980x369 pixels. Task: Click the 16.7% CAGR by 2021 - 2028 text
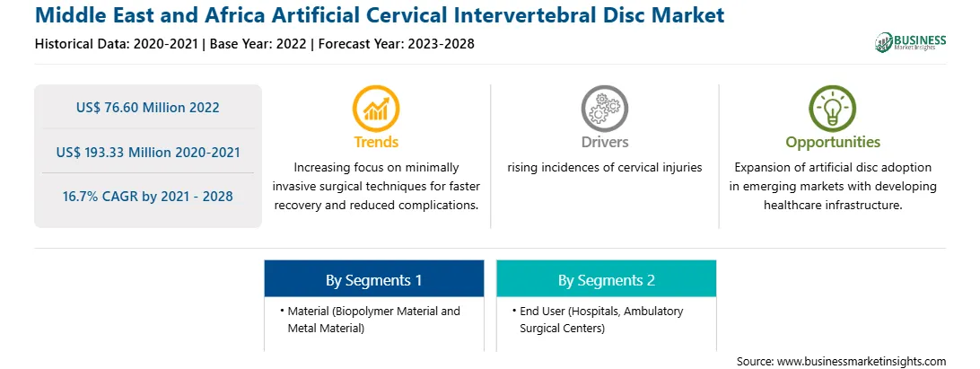147,196
